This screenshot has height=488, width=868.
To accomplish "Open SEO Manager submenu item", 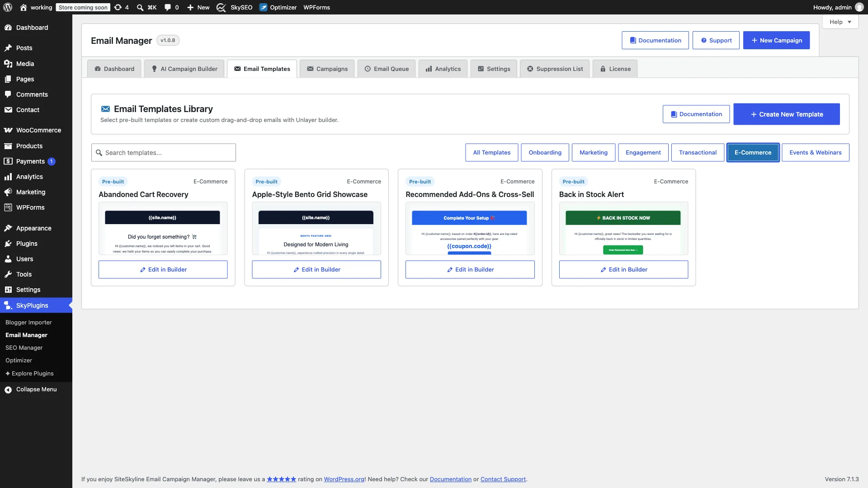I will (x=24, y=348).
